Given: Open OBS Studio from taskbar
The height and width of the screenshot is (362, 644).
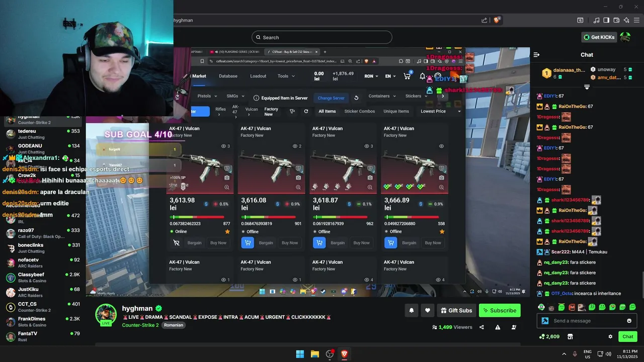Looking at the screenshot, I should [330, 354].
